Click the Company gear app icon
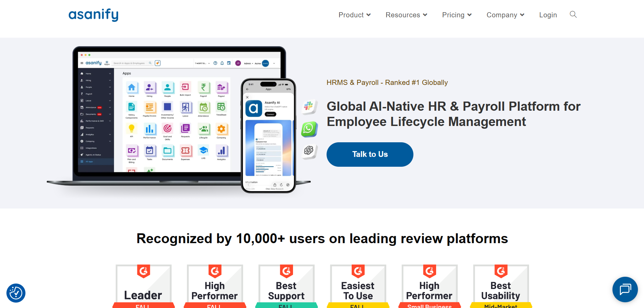This screenshot has width=644, height=308. (x=221, y=129)
